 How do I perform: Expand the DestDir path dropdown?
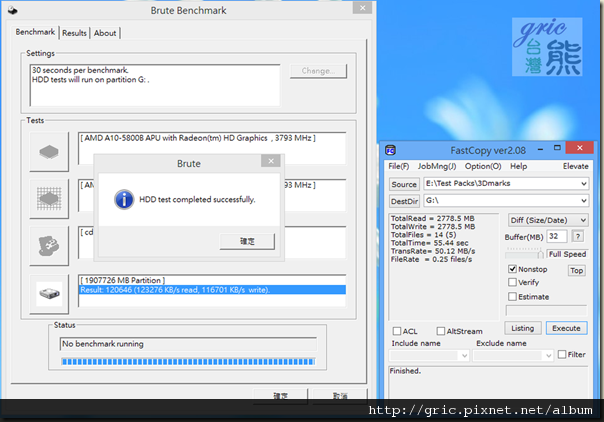584,201
